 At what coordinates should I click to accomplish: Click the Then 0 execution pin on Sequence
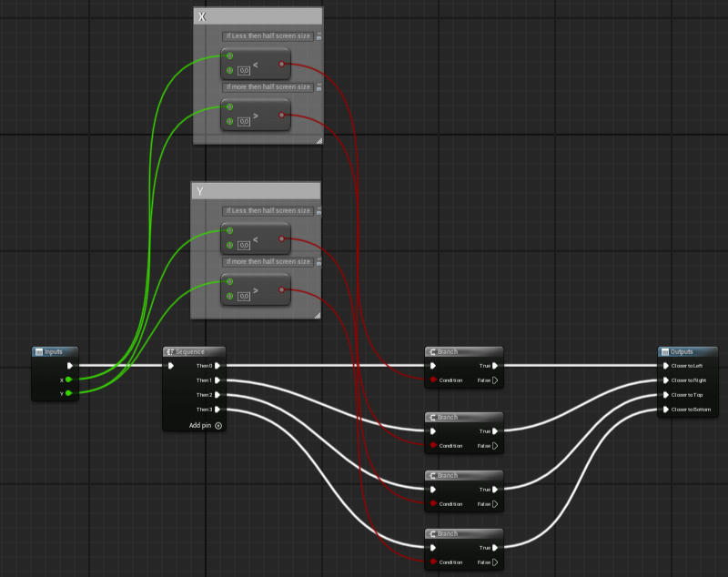pos(217,366)
